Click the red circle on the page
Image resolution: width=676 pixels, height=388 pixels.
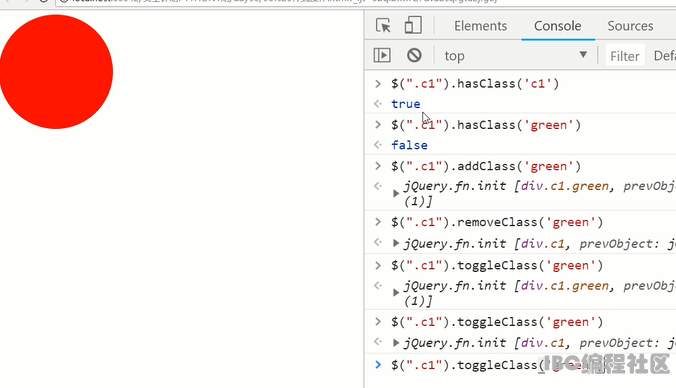(x=56, y=72)
